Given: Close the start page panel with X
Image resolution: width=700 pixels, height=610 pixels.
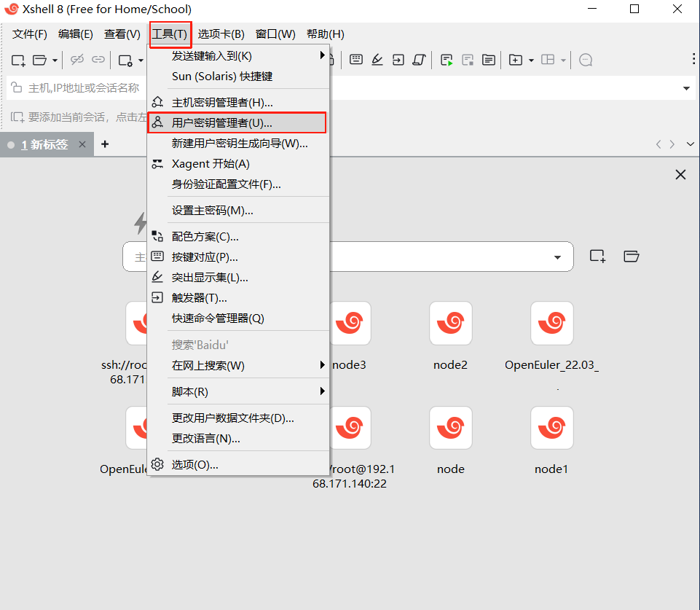Looking at the screenshot, I should [680, 175].
